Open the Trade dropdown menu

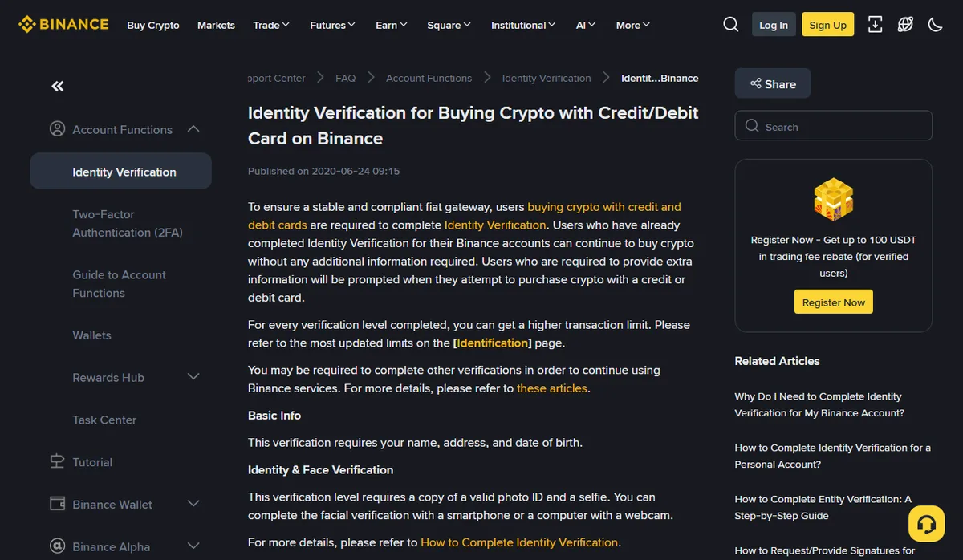click(271, 25)
